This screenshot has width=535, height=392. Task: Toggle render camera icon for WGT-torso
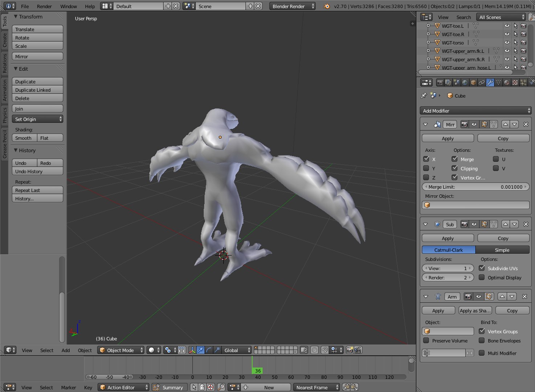tap(523, 42)
